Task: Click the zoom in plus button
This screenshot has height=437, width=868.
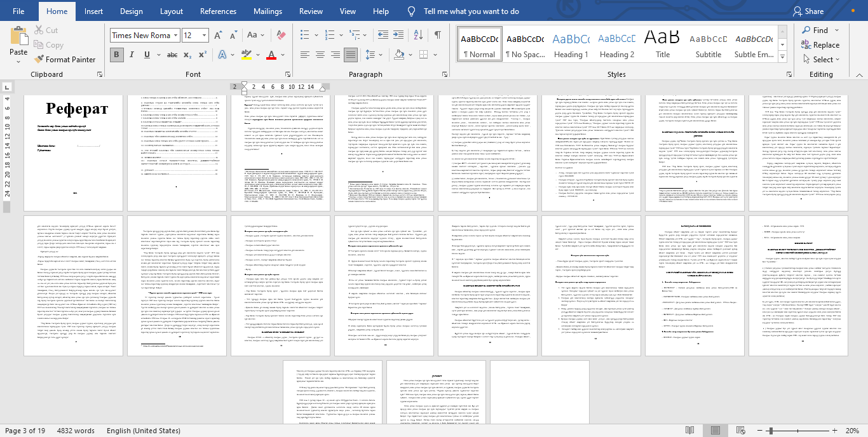Action: (836, 431)
